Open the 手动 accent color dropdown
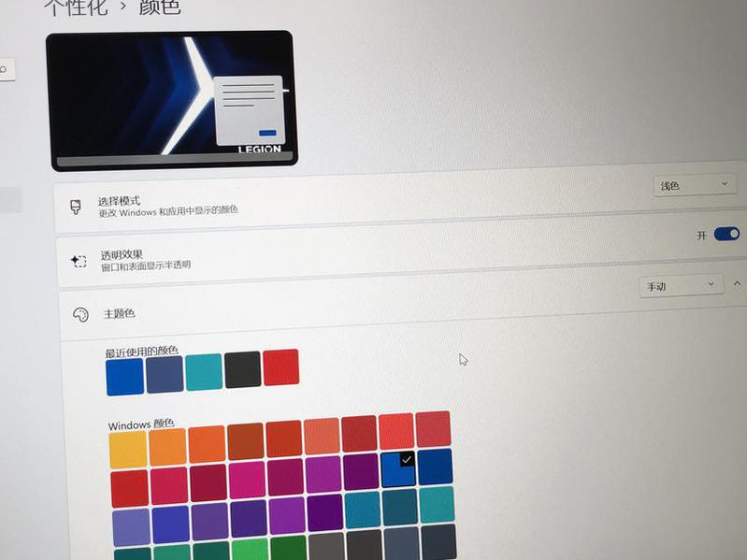Screen dimensions: 747x560 pyautogui.click(x=680, y=286)
